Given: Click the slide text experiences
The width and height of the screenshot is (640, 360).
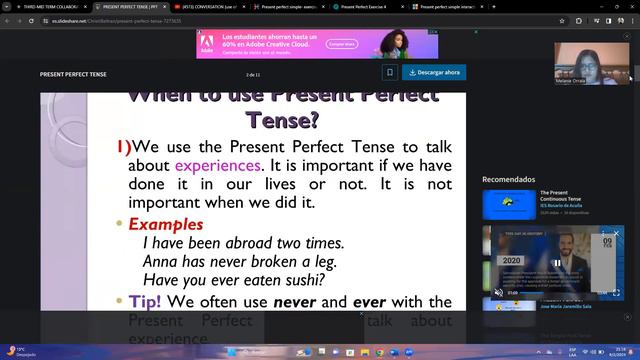Looking at the screenshot, I should 218,165.
